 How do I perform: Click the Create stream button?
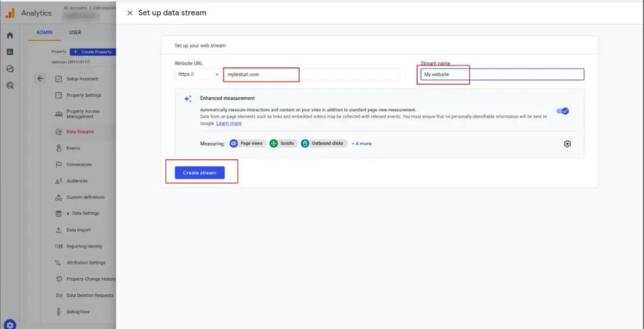pos(199,173)
